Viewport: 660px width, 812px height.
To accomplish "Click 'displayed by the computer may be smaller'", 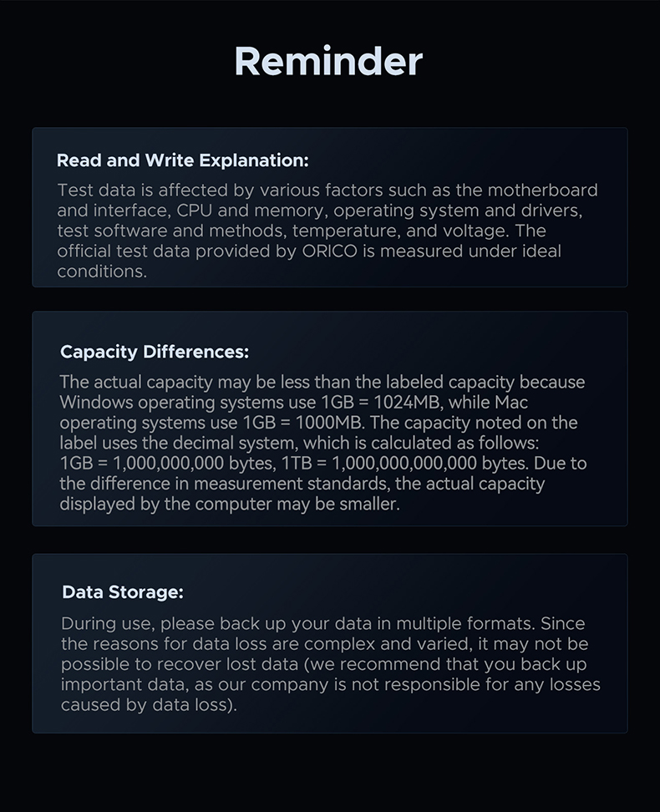I will (230, 504).
